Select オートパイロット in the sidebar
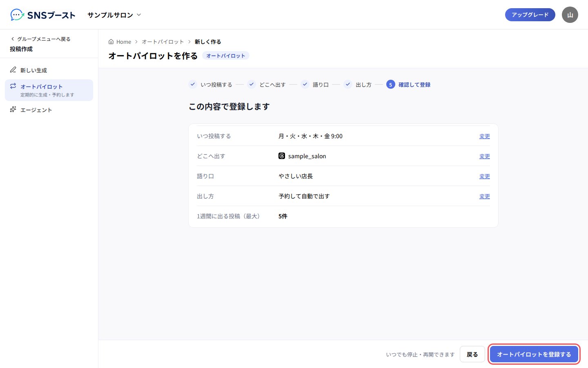This screenshot has height=368, width=588. coord(49,90)
